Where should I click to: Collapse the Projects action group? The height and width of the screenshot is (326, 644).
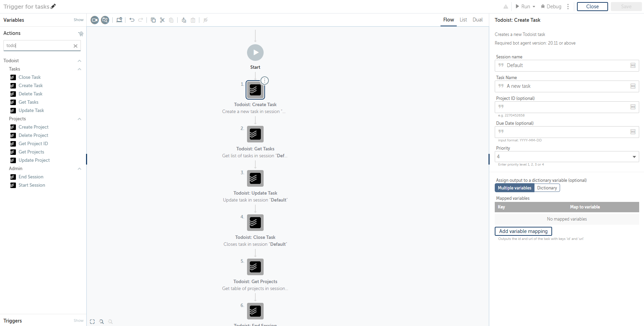[x=79, y=119]
